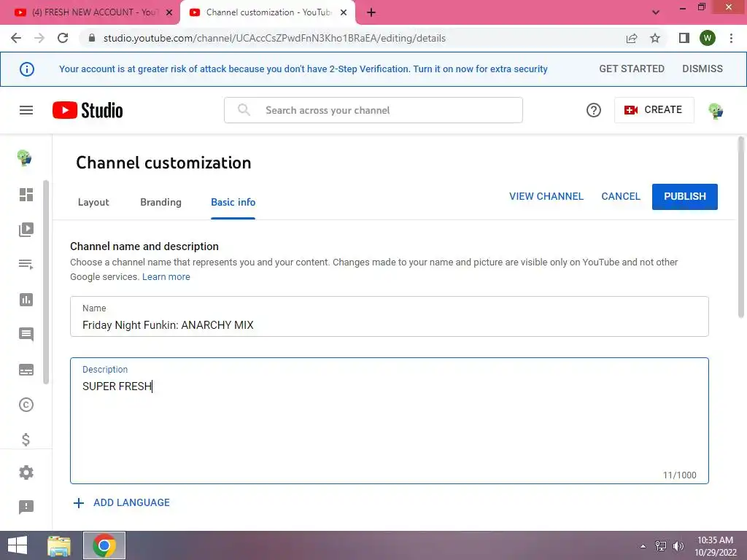Screen dimensions: 747x560
Task: Toggle the browser side panel icon
Action: tap(684, 38)
